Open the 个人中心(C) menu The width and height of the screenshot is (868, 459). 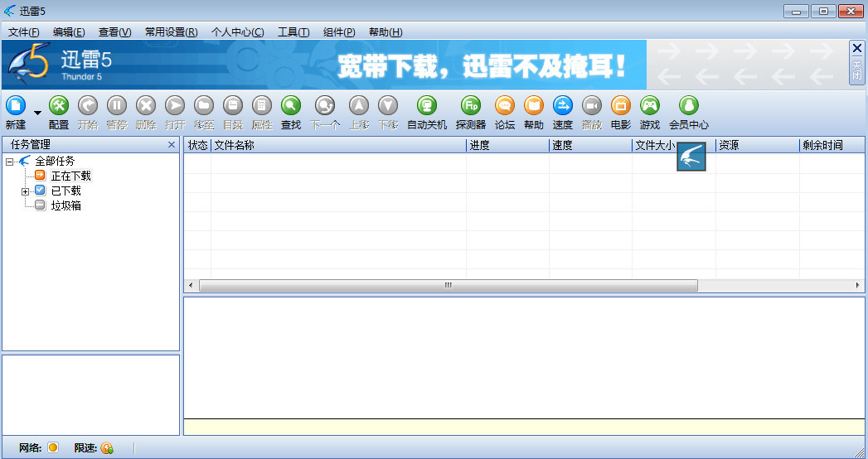click(x=237, y=32)
